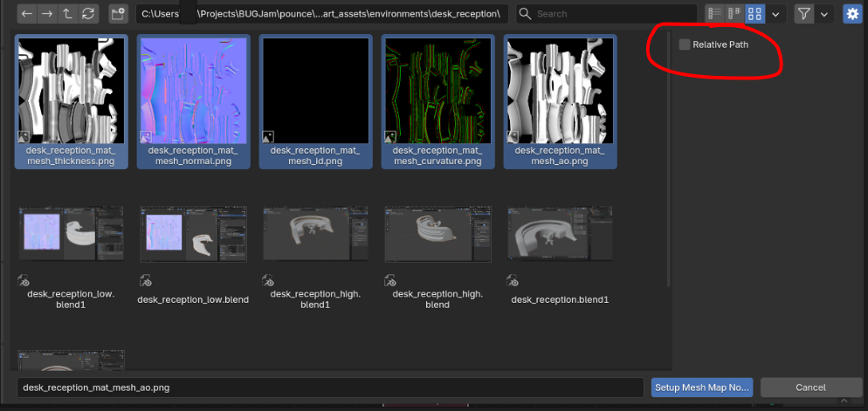Select the desk_reception_low.blend file
This screenshot has width=868, height=411.
tap(193, 238)
